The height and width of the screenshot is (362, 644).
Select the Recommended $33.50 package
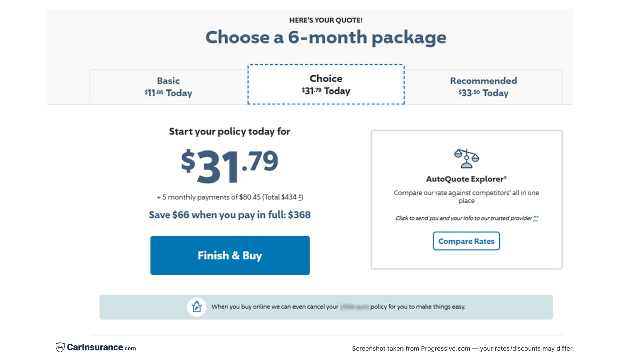[483, 86]
